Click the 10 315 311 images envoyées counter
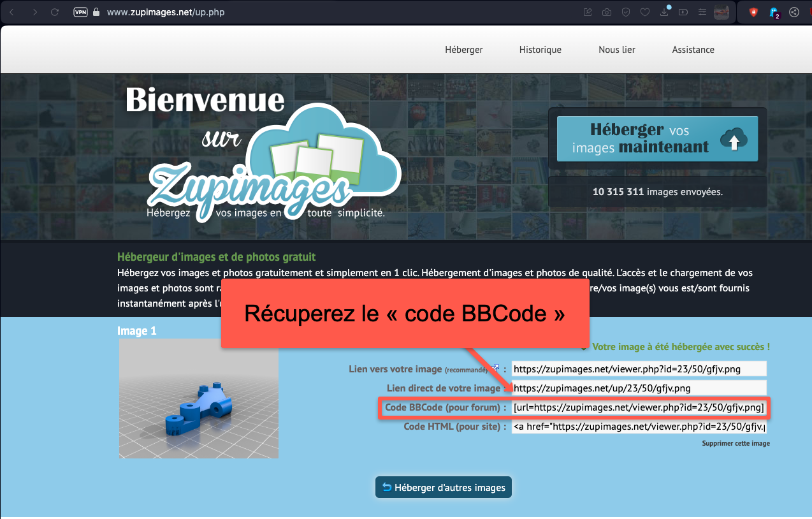Screen dimensions: 812x519 click(658, 191)
